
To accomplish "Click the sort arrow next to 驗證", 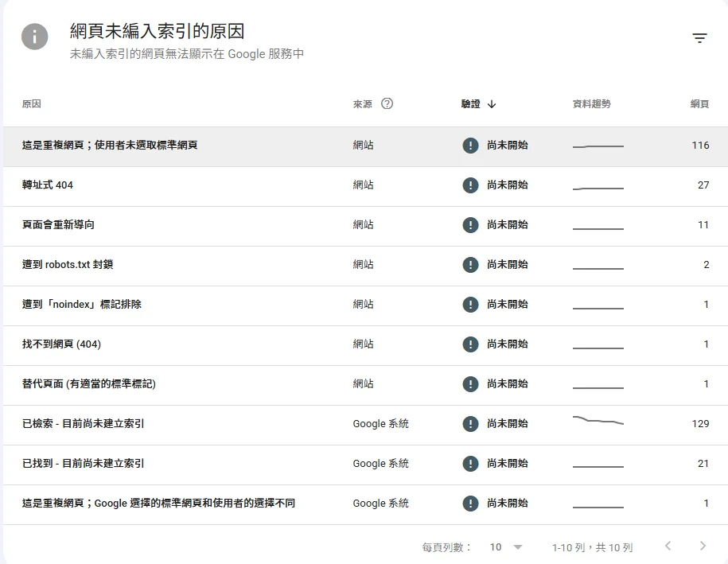I will point(492,104).
